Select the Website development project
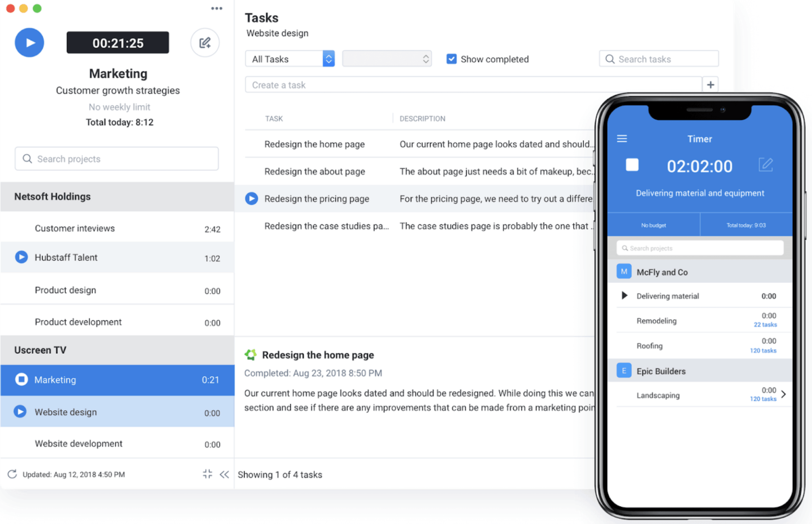The width and height of the screenshot is (812, 524). tap(117, 443)
